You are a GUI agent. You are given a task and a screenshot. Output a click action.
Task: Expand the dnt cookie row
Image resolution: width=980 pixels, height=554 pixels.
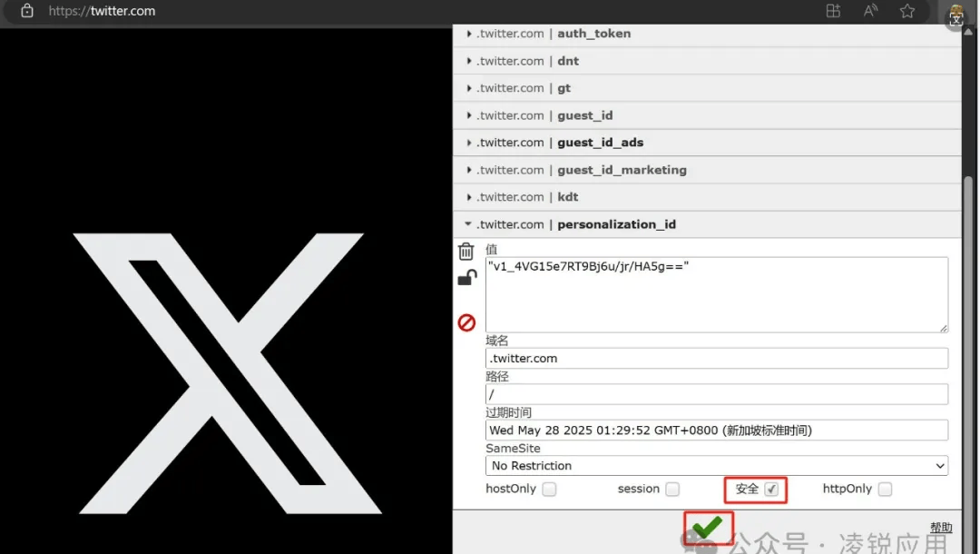tap(707, 61)
